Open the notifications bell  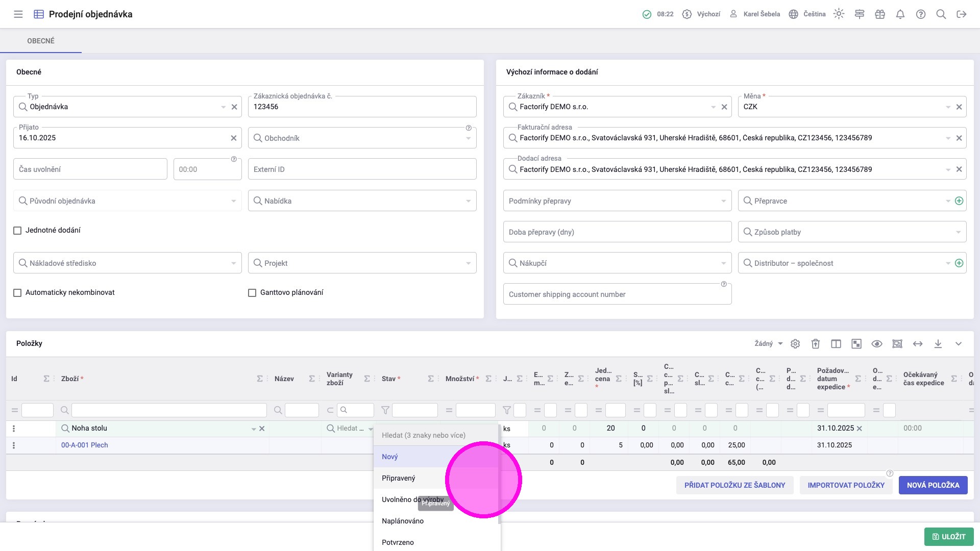(900, 14)
